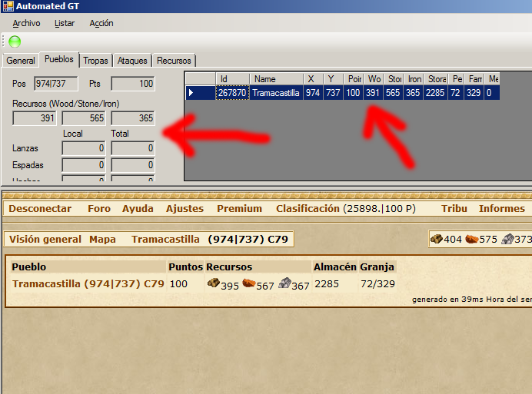Click the toolbar drag grip handle
The image size is (532, 394).
(x=4, y=41)
